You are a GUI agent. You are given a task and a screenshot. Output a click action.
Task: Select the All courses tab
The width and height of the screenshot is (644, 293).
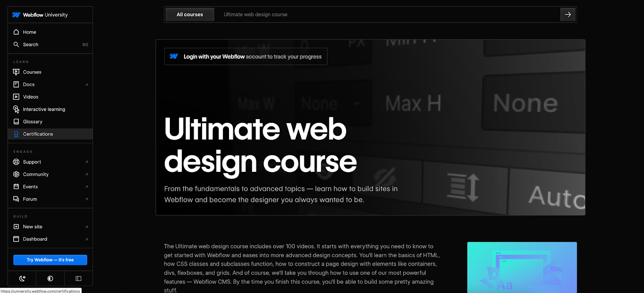(190, 14)
